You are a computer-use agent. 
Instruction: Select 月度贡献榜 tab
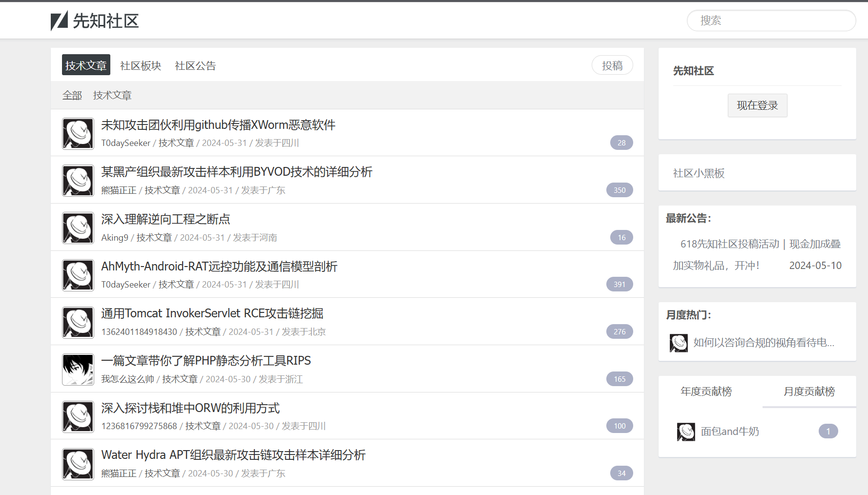pyautogui.click(x=809, y=392)
